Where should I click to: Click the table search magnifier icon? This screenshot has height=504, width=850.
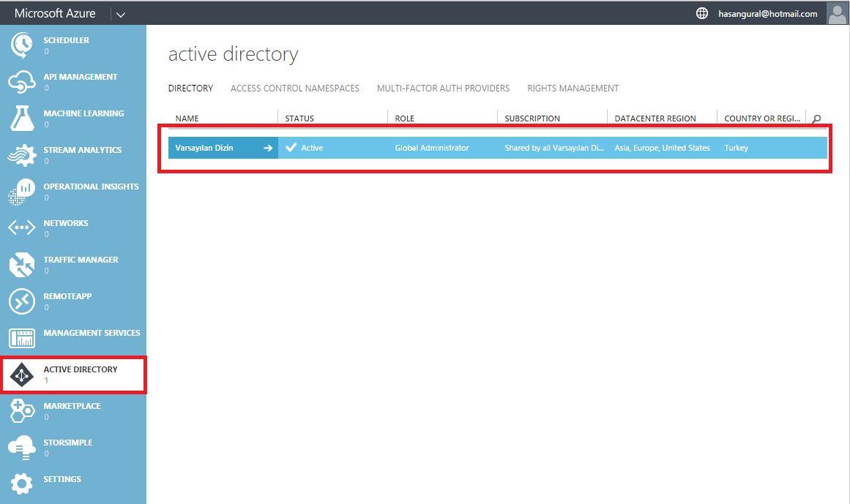point(816,119)
